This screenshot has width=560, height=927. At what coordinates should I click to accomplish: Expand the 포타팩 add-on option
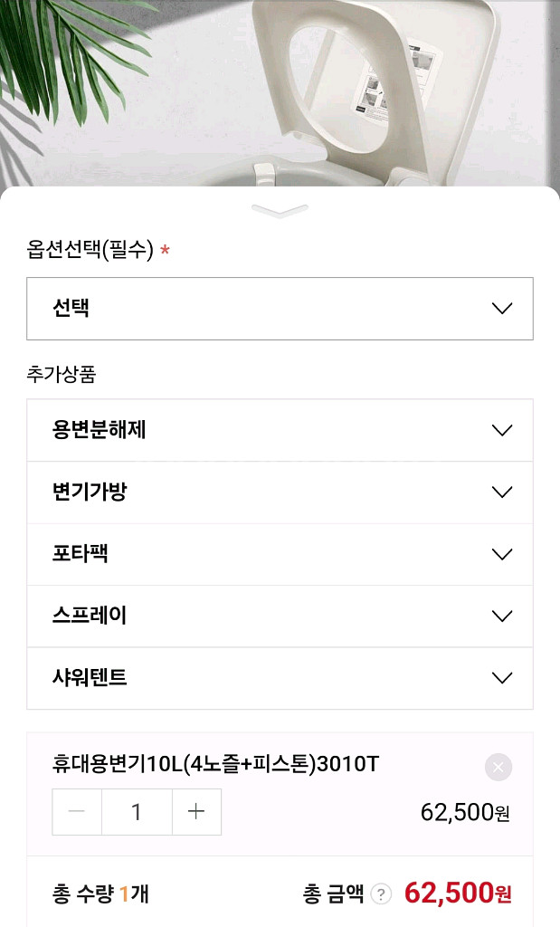[280, 554]
